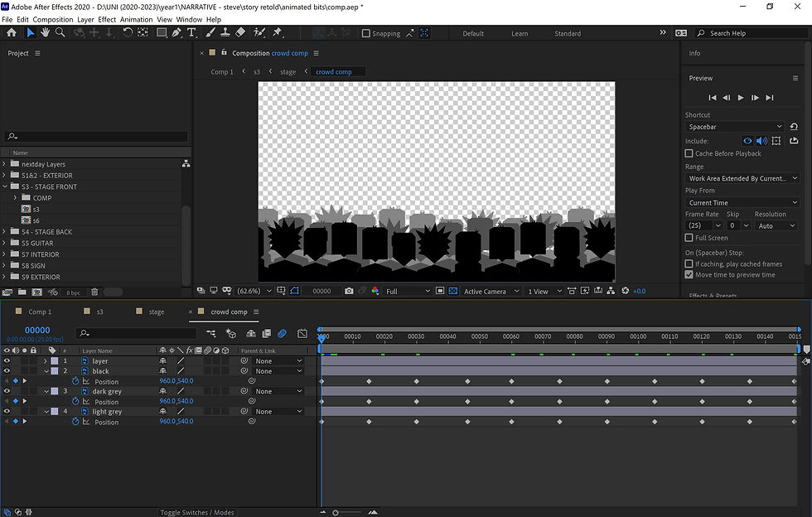The width and height of the screenshot is (812, 517).
Task: Expand the layer named 'layer' properties
Action: coord(46,361)
